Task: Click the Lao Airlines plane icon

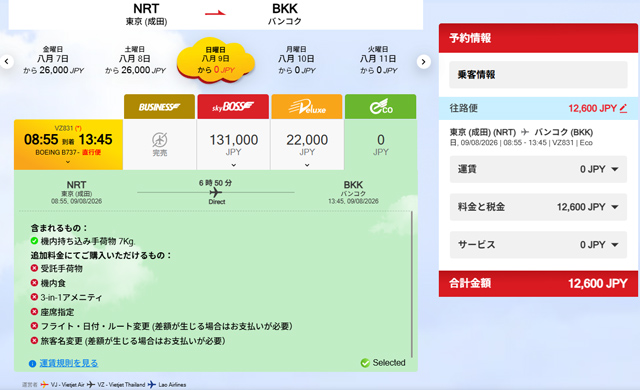Action: pyautogui.click(x=152, y=384)
